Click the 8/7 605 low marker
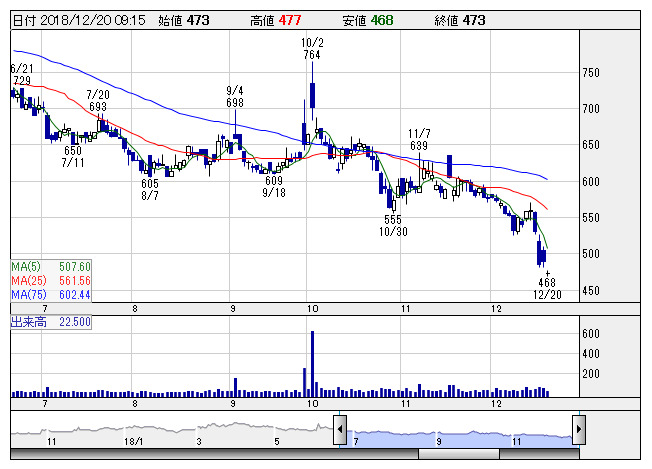The width and height of the screenshot is (652, 469). 150,190
